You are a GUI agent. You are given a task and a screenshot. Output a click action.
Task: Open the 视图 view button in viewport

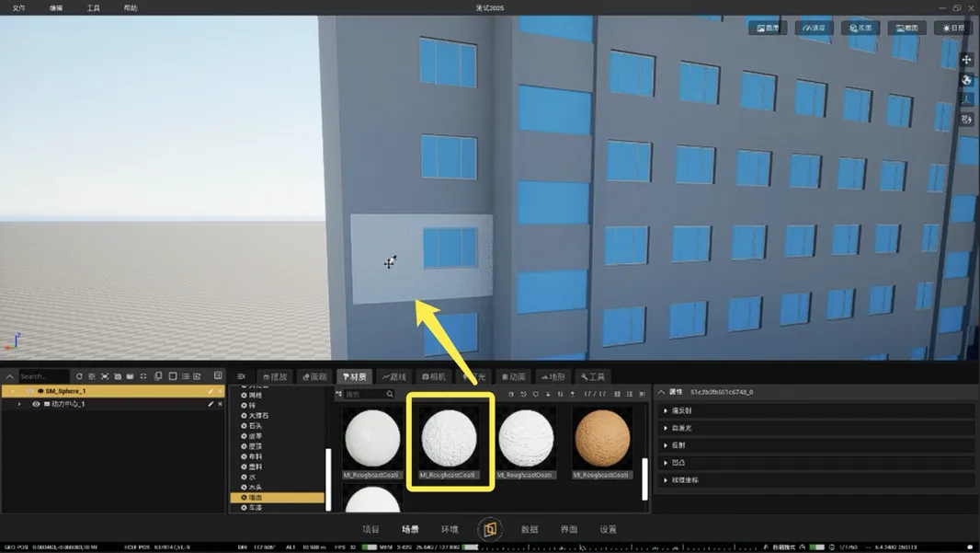click(860, 29)
